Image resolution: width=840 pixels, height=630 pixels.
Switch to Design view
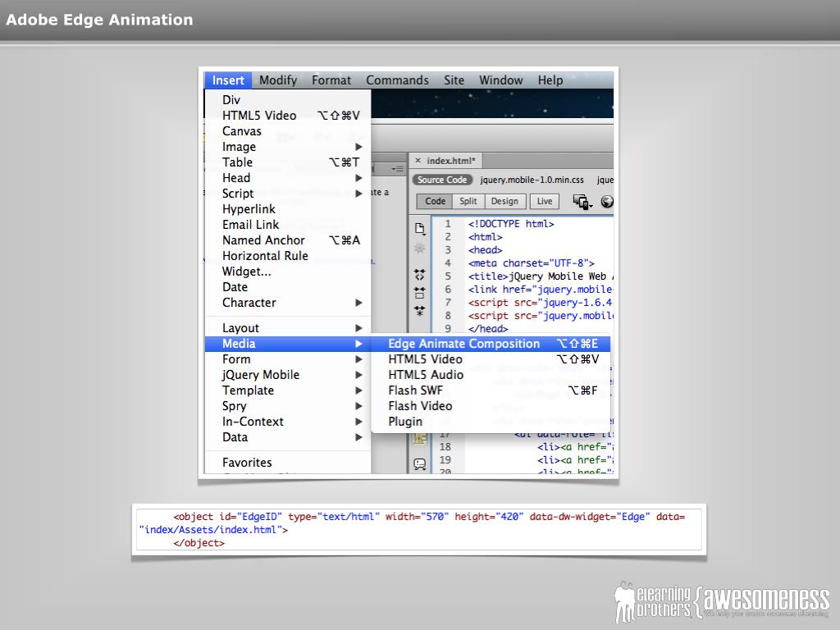(504, 202)
